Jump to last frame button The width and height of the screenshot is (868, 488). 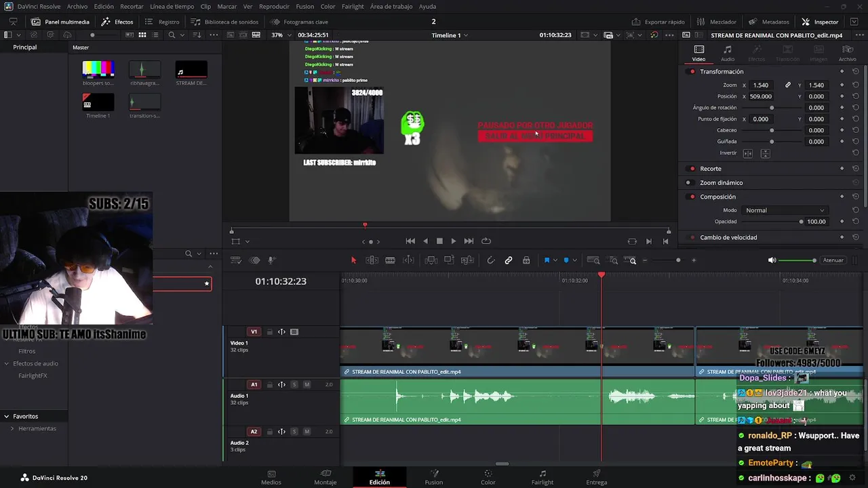pos(469,241)
